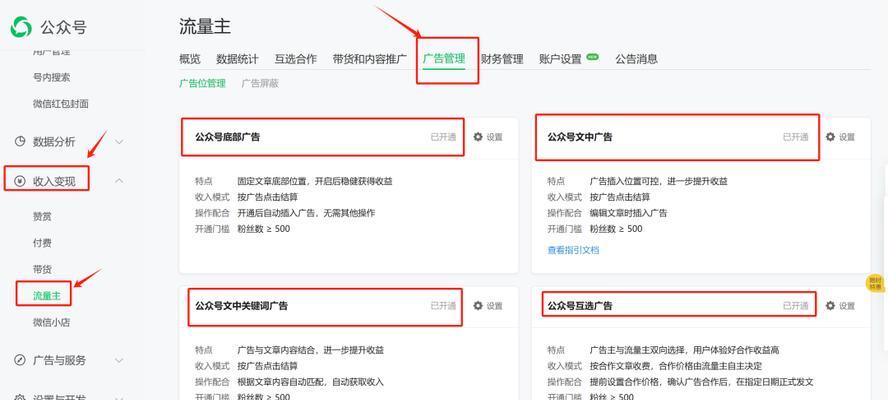The width and height of the screenshot is (888, 400).
Task: Click the 流量主 page heading
Action: click(x=205, y=26)
